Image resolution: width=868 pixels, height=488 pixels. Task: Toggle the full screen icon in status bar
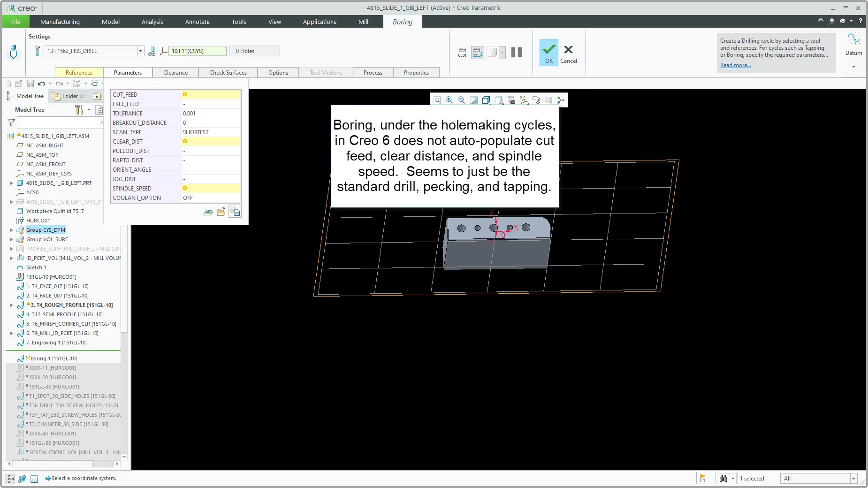coord(34,479)
